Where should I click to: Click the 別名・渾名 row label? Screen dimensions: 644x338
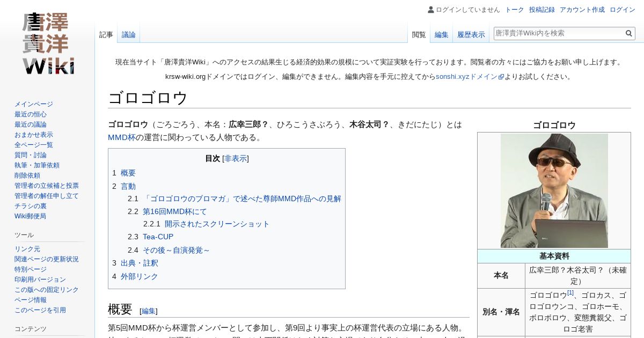pyautogui.click(x=501, y=312)
